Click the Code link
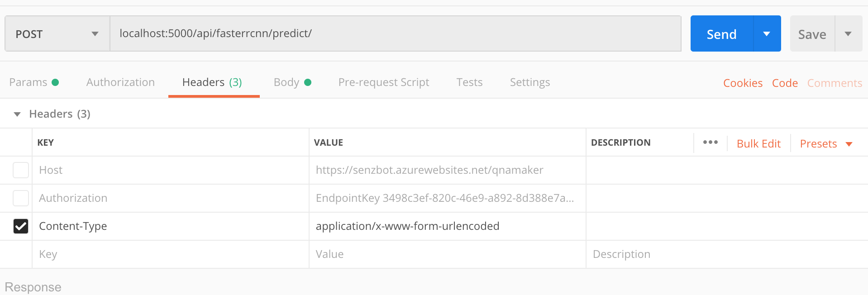The height and width of the screenshot is (295, 868). click(x=785, y=83)
